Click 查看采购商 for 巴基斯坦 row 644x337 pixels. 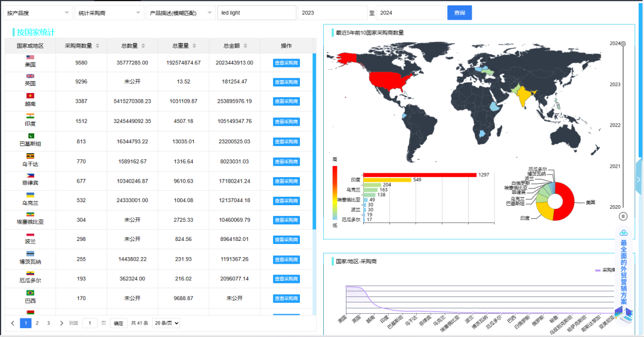click(286, 142)
